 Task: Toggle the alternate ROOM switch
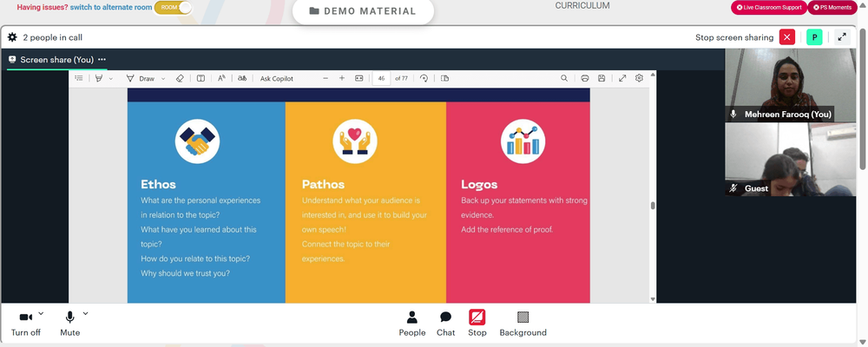click(x=174, y=8)
